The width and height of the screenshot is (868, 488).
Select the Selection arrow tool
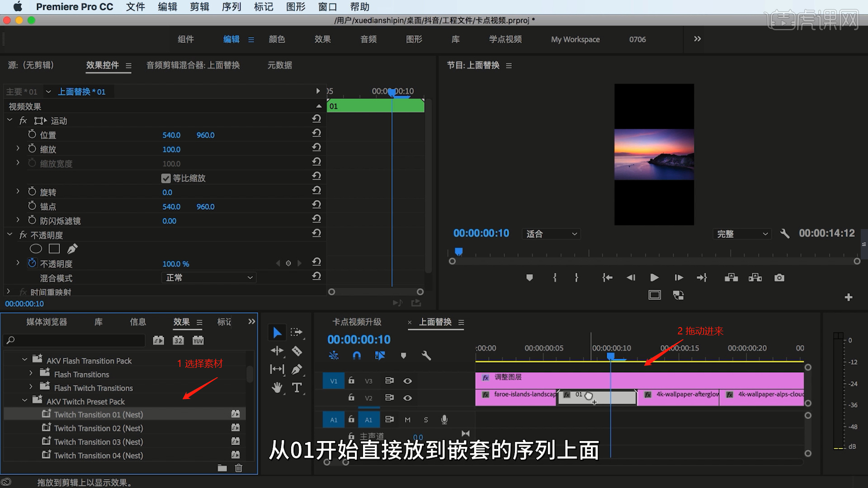(277, 333)
